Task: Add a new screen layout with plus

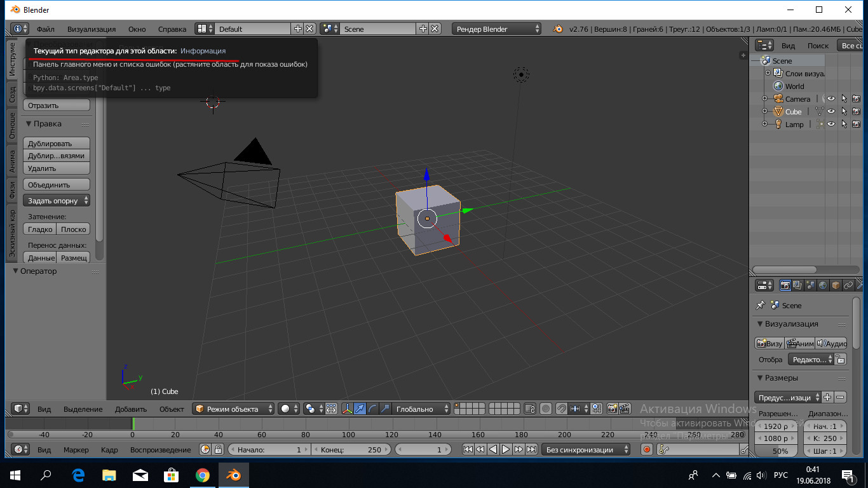Action: tap(297, 29)
